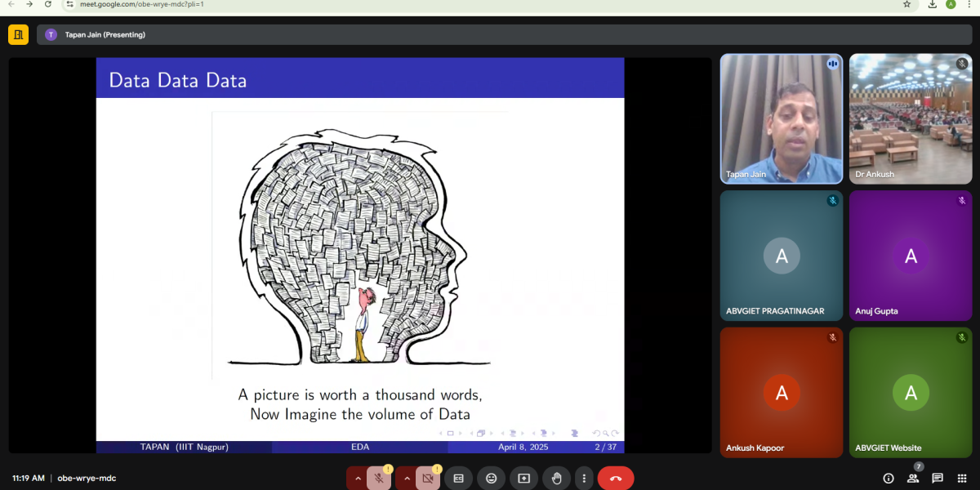Select Anuj Gupta participant tile
Viewport: 980px width, 490px height.
click(911, 256)
